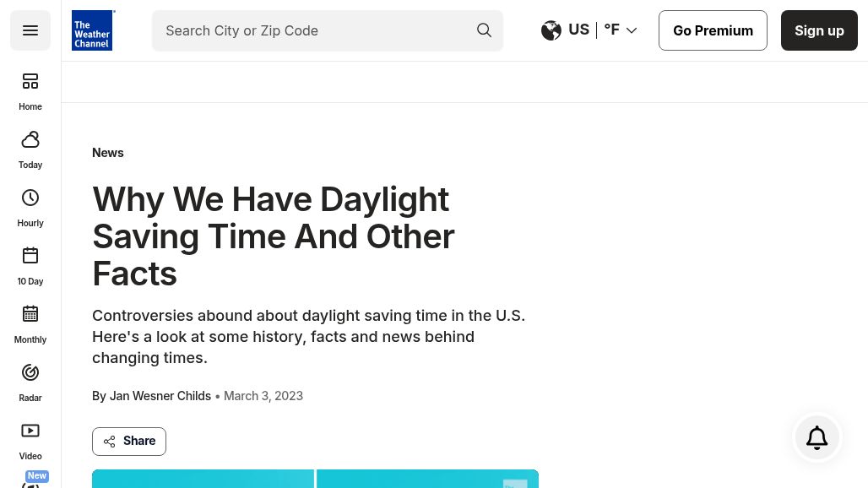Screen dimensions: 868x488
Task: Click the article image thumbnail
Action: (315, 479)
